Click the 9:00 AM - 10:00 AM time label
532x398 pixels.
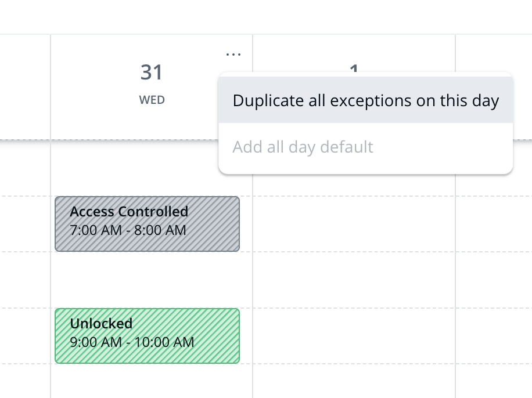(132, 342)
